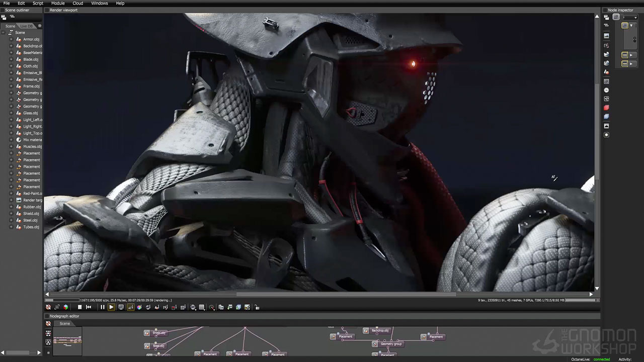Expand the Tubes.obj tree node

coord(11,227)
